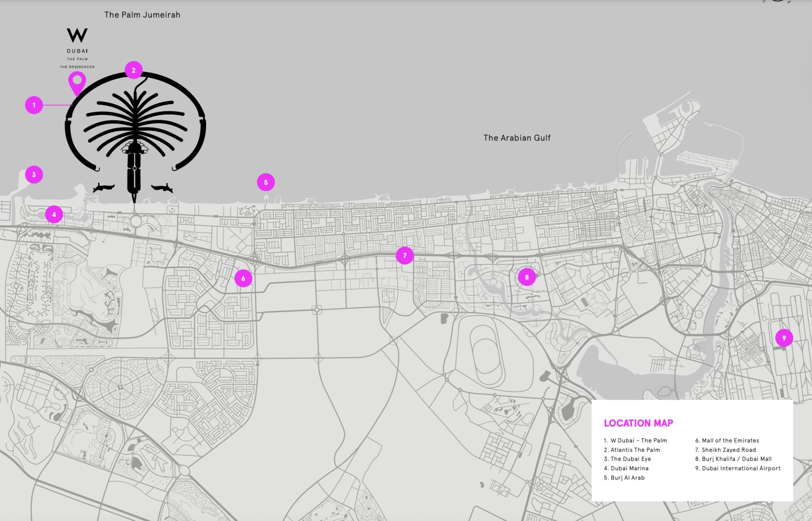Screen dimensions: 812x521
Task: Click map marker number 1
Action: click(34, 105)
